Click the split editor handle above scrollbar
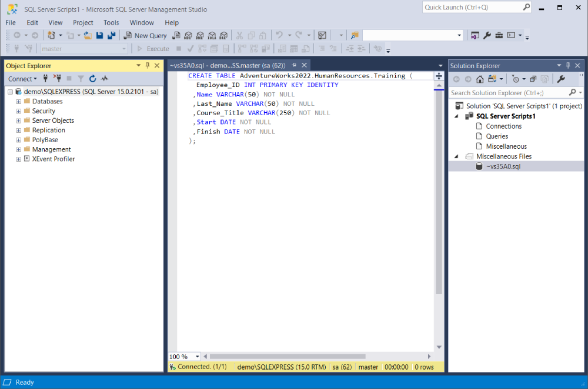588x389 pixels. tap(439, 76)
